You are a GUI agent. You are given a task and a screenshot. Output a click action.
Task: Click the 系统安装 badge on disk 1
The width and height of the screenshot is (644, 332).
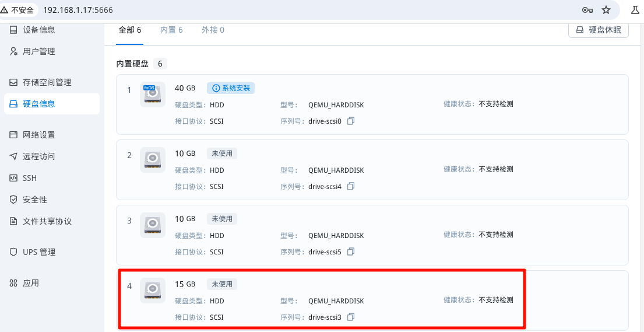click(231, 88)
